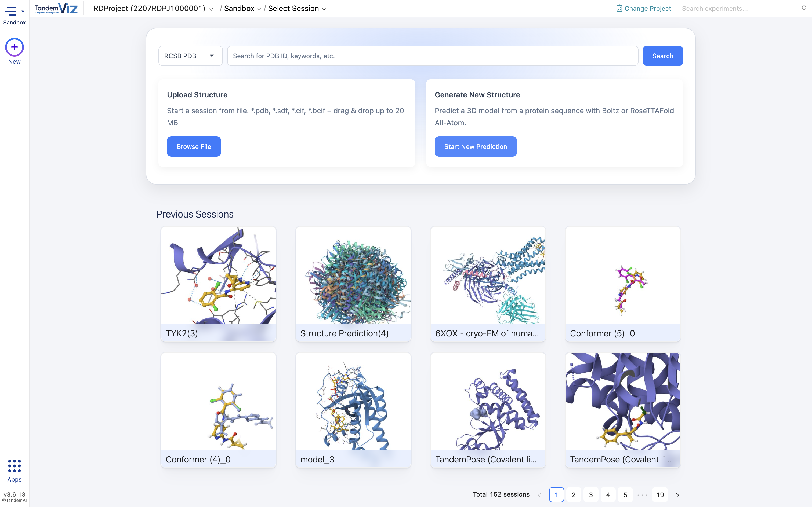Click the next page arrow in pagination

pyautogui.click(x=677, y=495)
